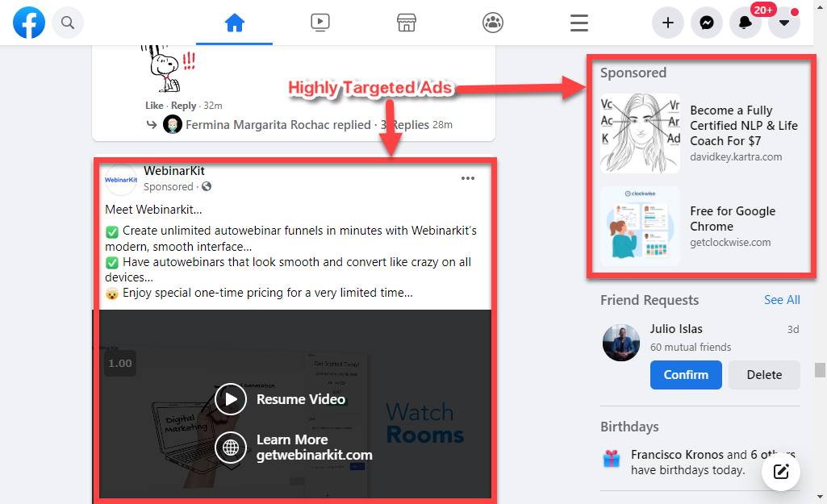Open Messenger chats icon
827x504 pixels.
707,23
